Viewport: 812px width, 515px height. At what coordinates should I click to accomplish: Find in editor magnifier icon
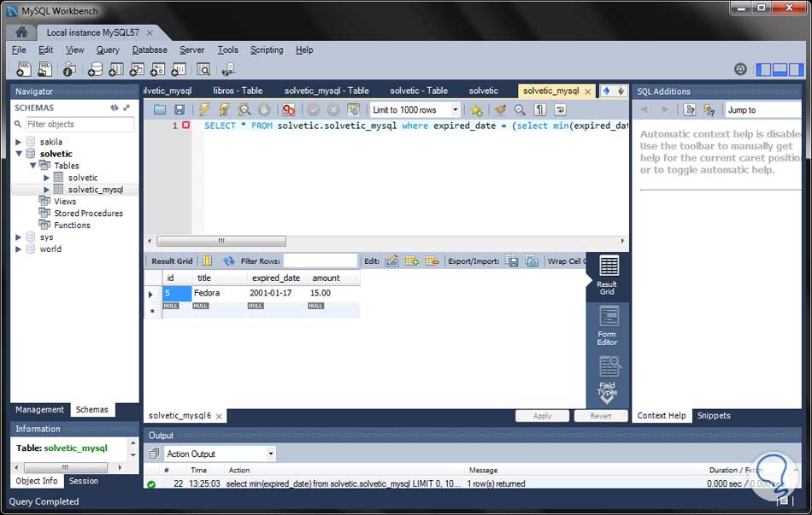520,109
